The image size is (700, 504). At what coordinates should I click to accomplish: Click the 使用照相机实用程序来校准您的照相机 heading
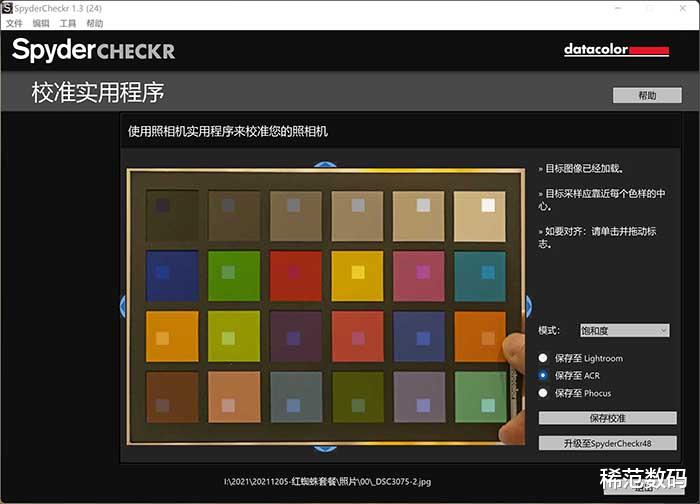[228, 131]
